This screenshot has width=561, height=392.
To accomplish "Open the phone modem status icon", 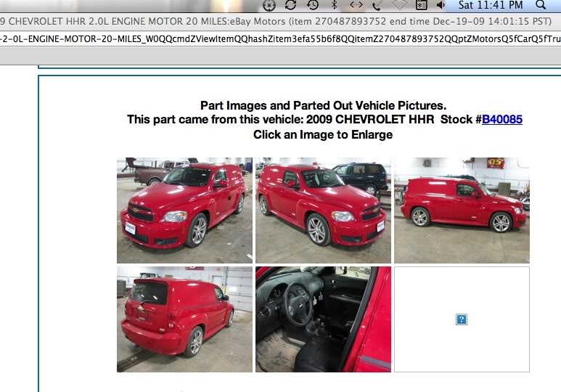I will coord(377,5).
